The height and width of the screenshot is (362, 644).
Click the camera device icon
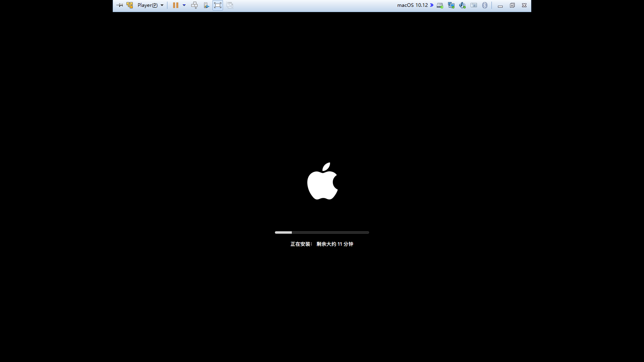click(474, 5)
